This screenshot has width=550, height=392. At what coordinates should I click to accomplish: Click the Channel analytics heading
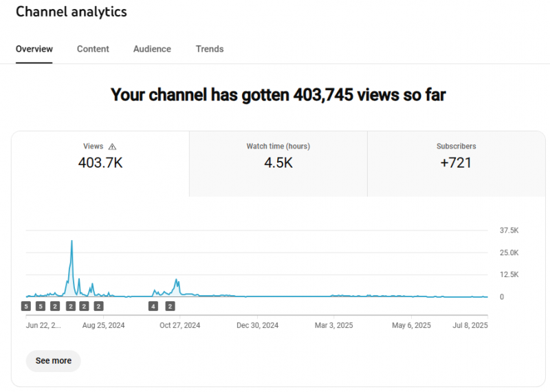pyautogui.click(x=71, y=12)
